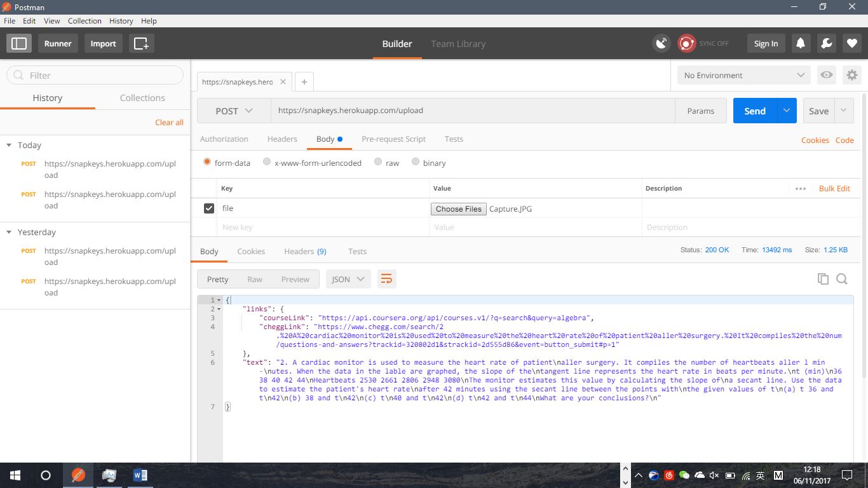Viewport: 868px width, 488px height.
Task: Open the Pre-request Script tab
Action: click(x=393, y=139)
